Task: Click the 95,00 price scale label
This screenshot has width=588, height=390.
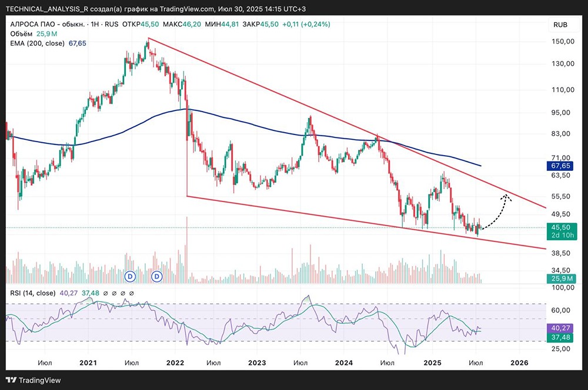Action: 560,112
